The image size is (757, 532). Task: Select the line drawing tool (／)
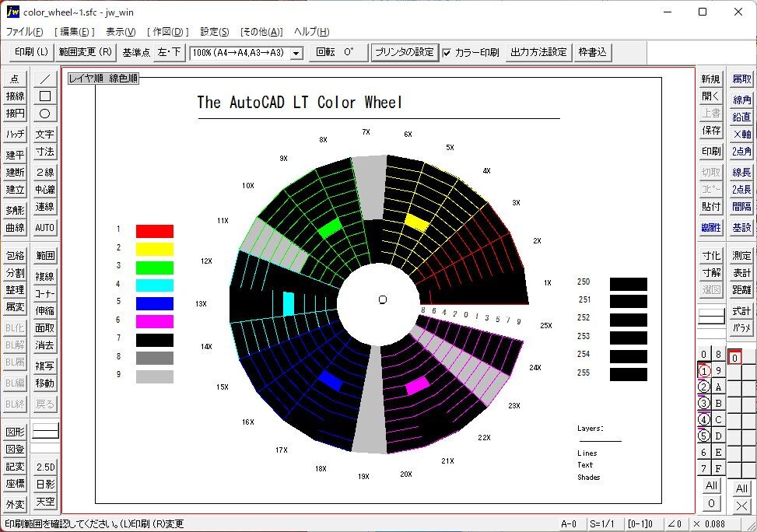[45, 79]
